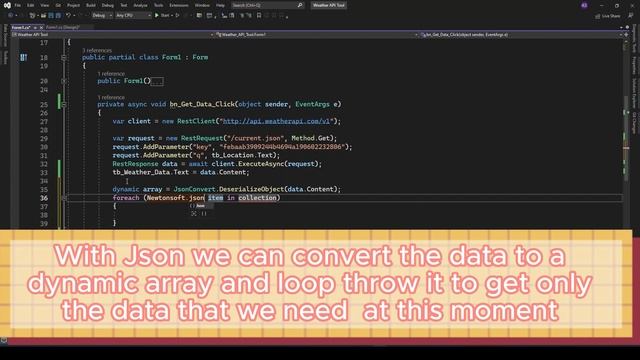Collapse the Form1 class at line 18
The image size is (640, 360).
[x=64, y=58]
